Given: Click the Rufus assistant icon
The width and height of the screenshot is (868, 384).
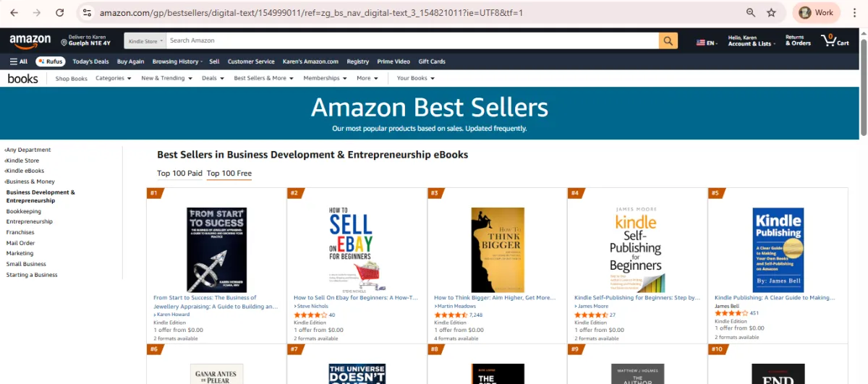Looking at the screenshot, I should click(x=50, y=61).
